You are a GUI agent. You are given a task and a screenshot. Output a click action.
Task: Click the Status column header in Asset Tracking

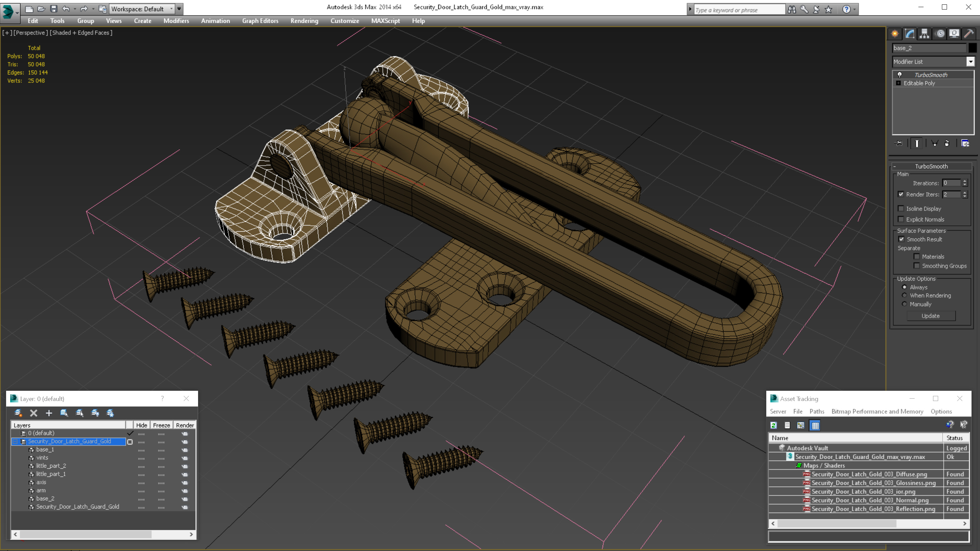[x=954, y=438]
